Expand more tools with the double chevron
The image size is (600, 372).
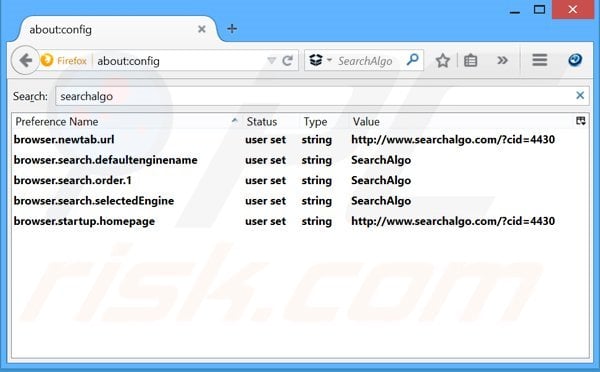click(x=502, y=60)
